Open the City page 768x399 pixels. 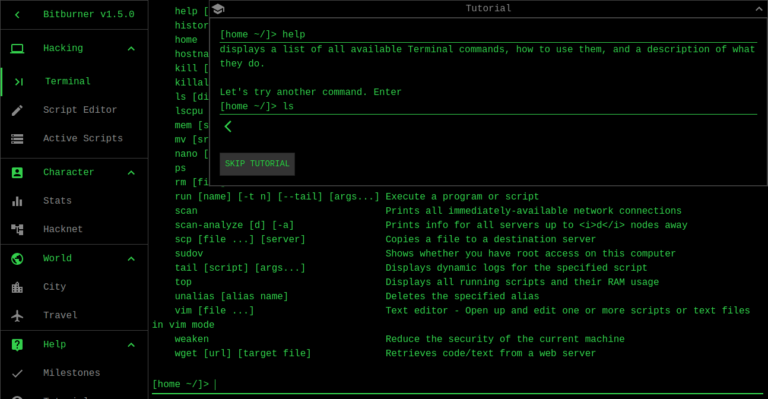(x=74, y=287)
